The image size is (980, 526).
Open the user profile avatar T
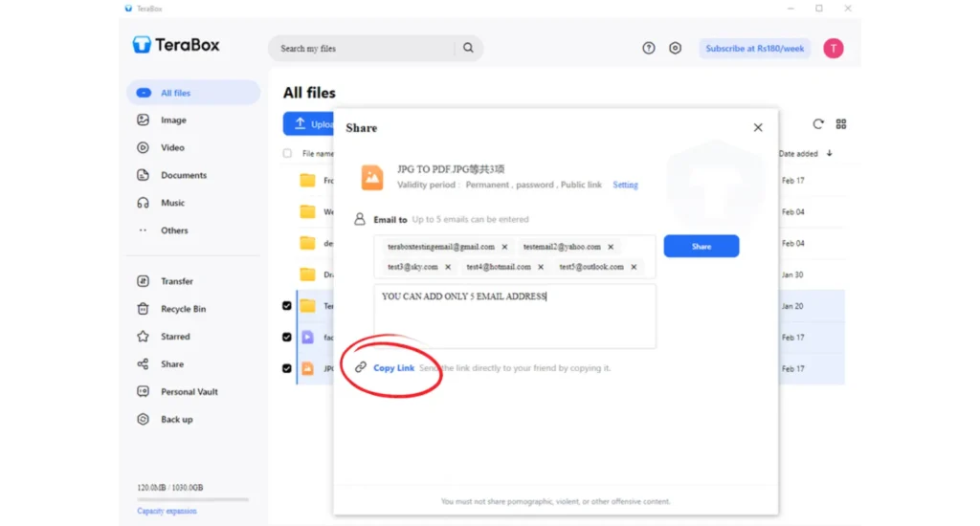[x=834, y=48]
